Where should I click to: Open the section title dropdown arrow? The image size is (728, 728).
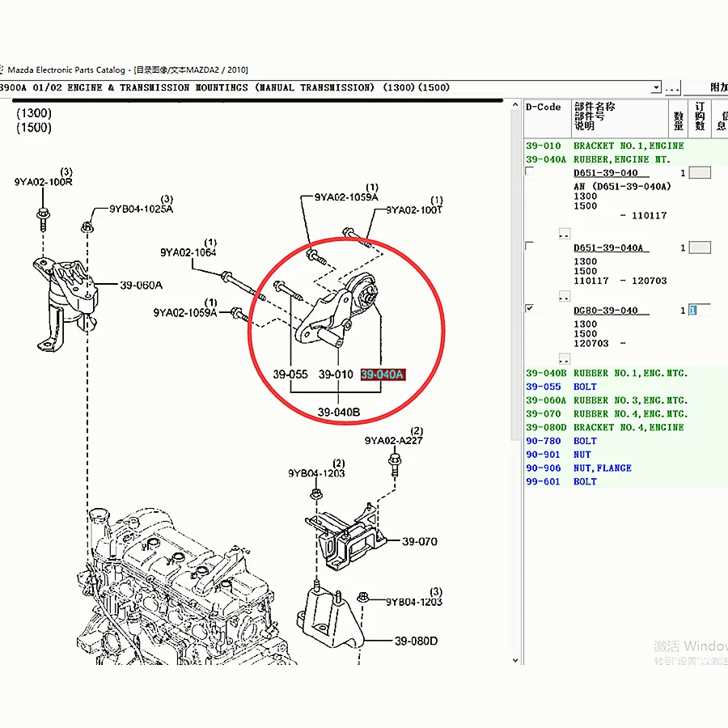(x=655, y=87)
